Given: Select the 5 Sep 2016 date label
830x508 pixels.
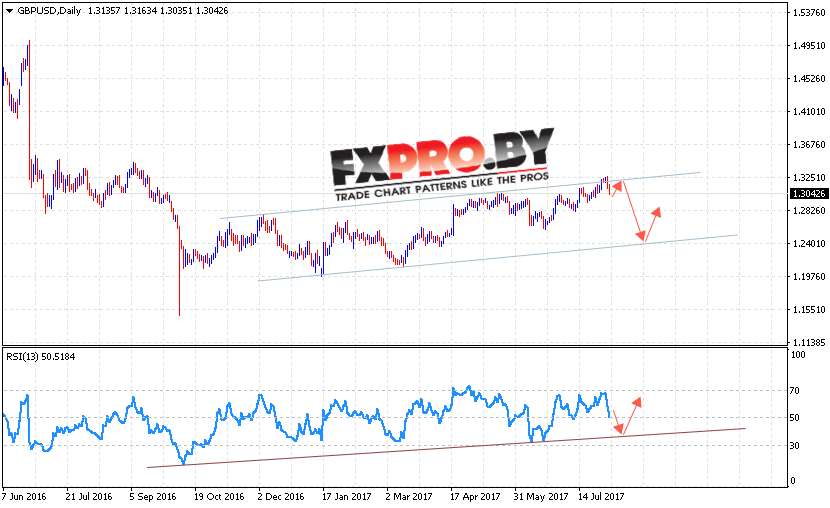Looking at the screenshot, I should (152, 496).
